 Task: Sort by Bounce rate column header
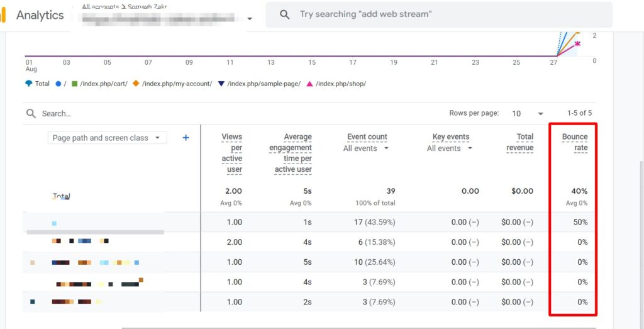pos(575,142)
